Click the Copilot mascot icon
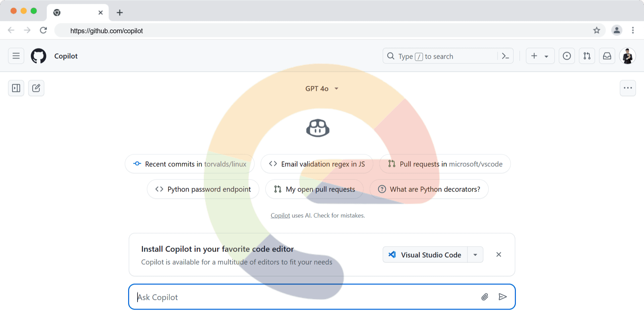Screen dimensions: 644x317 click(x=318, y=128)
